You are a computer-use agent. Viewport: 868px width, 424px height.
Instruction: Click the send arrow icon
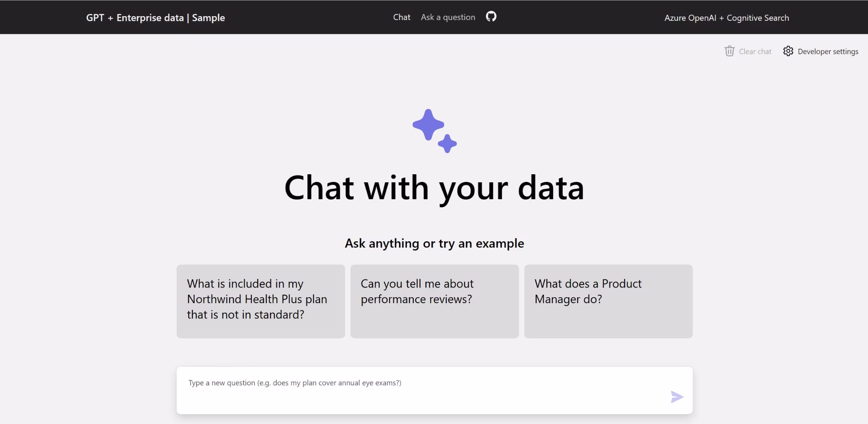[677, 397]
